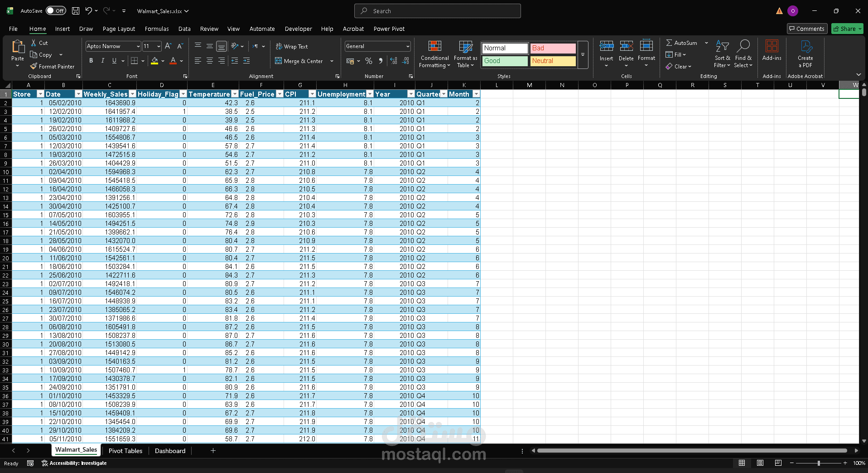Switch to the Insert ribbon tab
The width and height of the screenshot is (868, 473).
click(63, 29)
